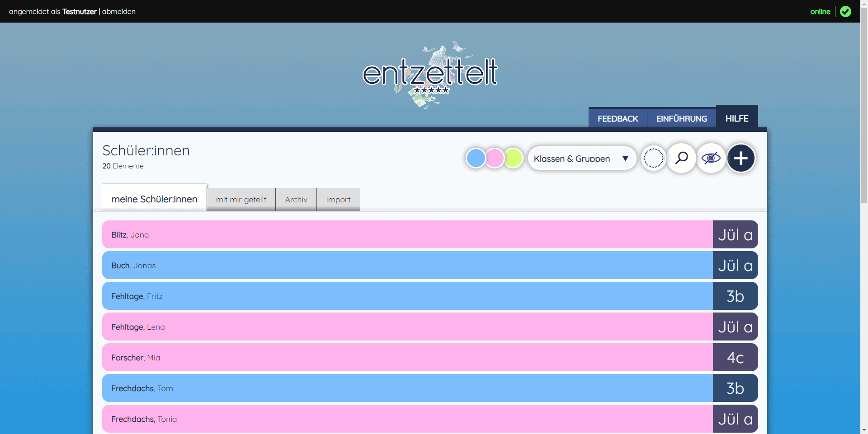Open the HILFE tab

tap(737, 117)
